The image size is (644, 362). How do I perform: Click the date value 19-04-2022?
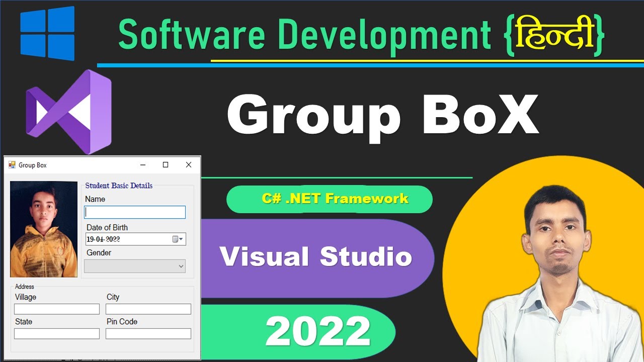[x=103, y=239]
